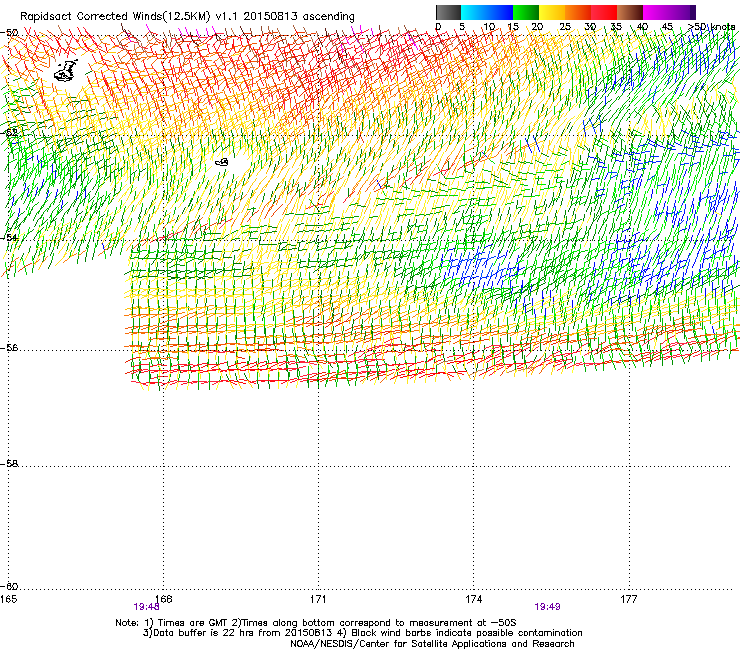The image size is (740, 650).
Task: Click the -50 latitude axis label
Action: pyautogui.click(x=9, y=33)
